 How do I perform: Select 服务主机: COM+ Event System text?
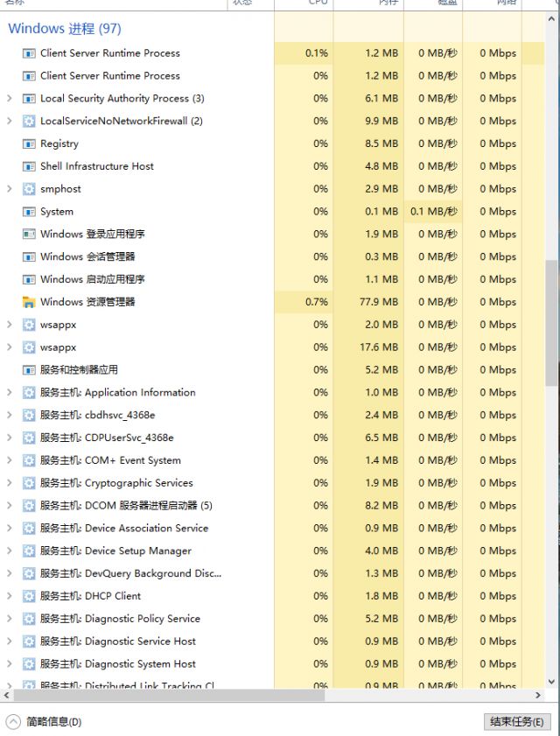(110, 460)
